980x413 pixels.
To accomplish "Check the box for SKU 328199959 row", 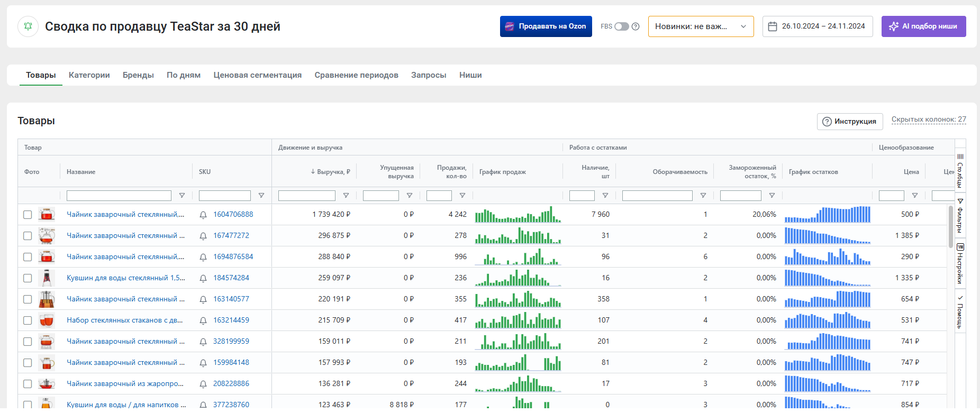I will pos(28,342).
